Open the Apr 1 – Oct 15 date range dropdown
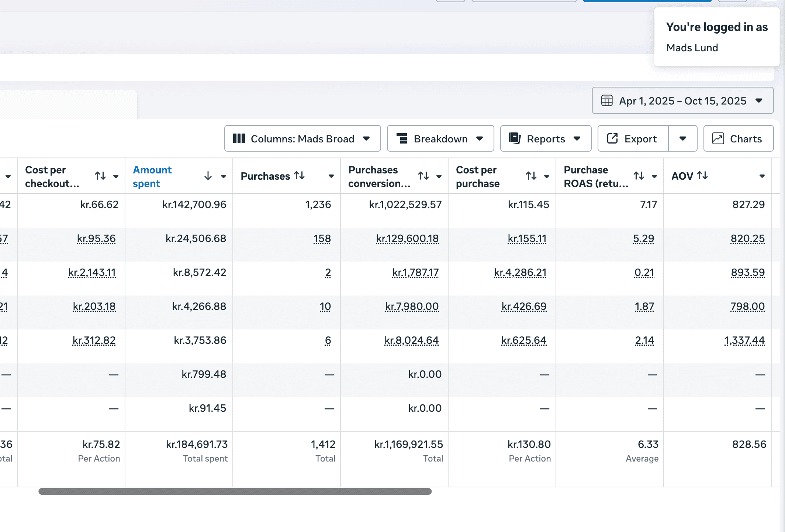Image resolution: width=785 pixels, height=532 pixels. pyautogui.click(x=682, y=101)
